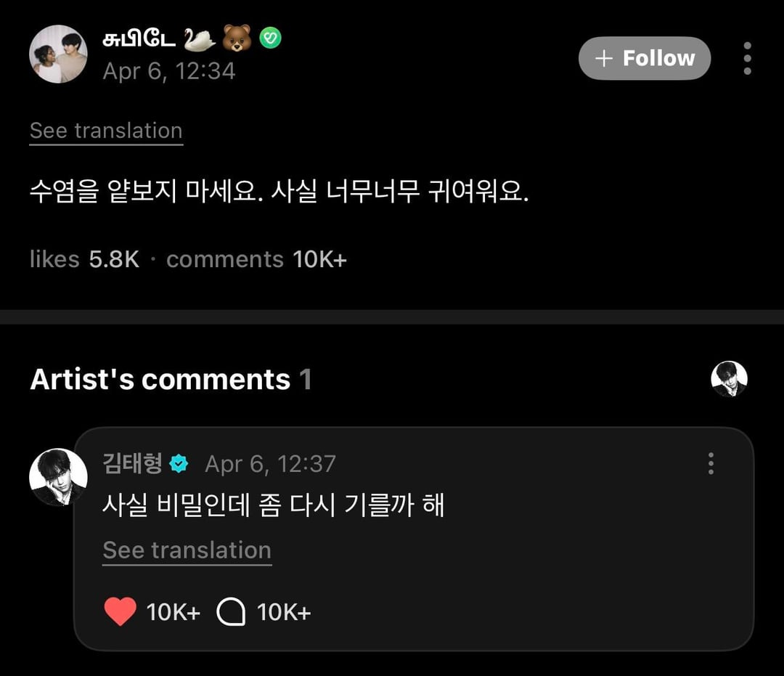Translate the artist's comment with See translation

point(187,550)
